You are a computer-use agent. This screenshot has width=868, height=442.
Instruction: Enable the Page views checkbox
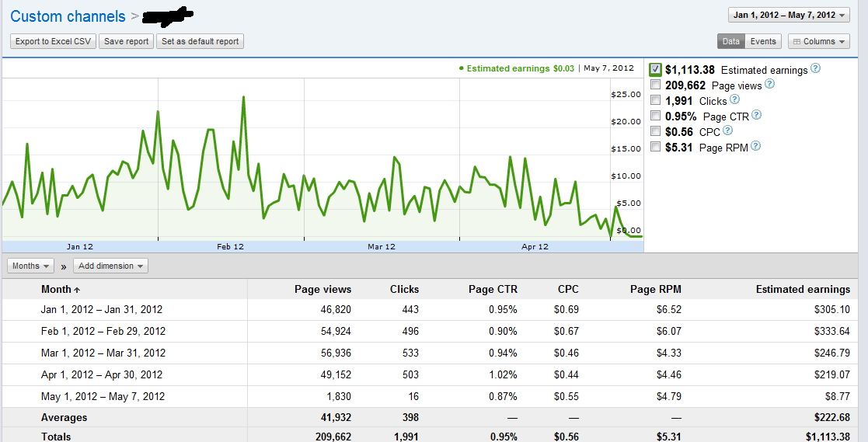click(656, 85)
